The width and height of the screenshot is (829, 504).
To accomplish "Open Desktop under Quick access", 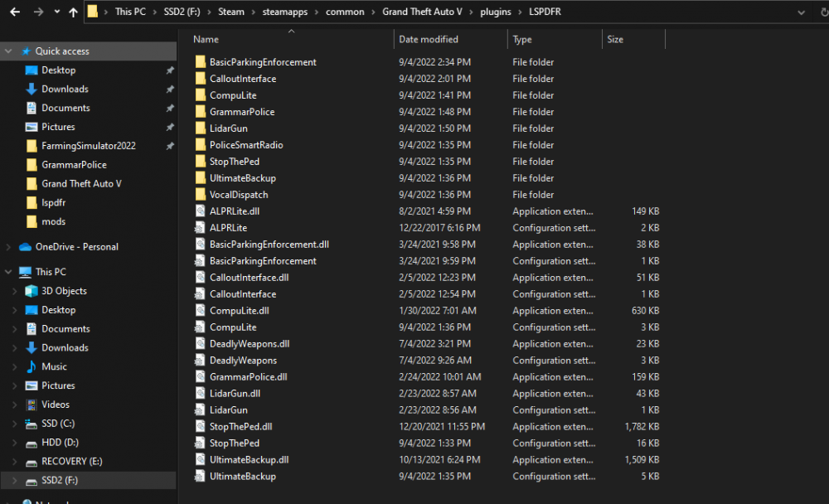I will 58,70.
